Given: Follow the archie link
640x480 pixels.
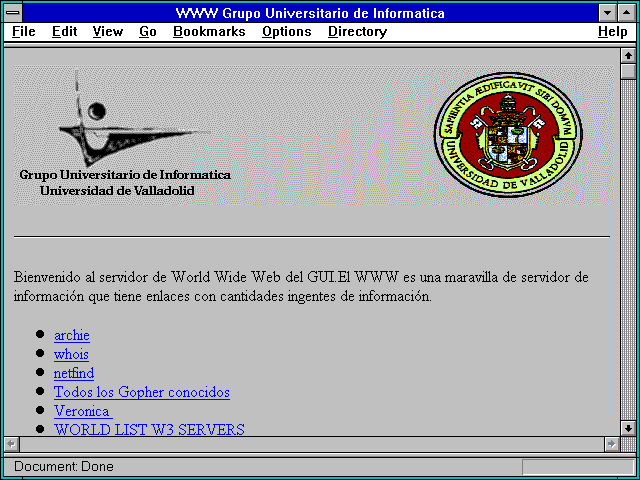Looking at the screenshot, I should click(72, 335).
